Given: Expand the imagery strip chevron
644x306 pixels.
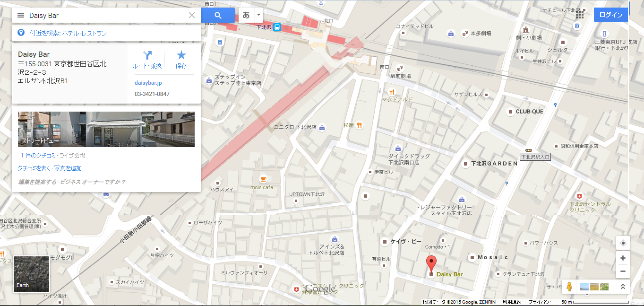Looking at the screenshot, I should pos(623,286).
